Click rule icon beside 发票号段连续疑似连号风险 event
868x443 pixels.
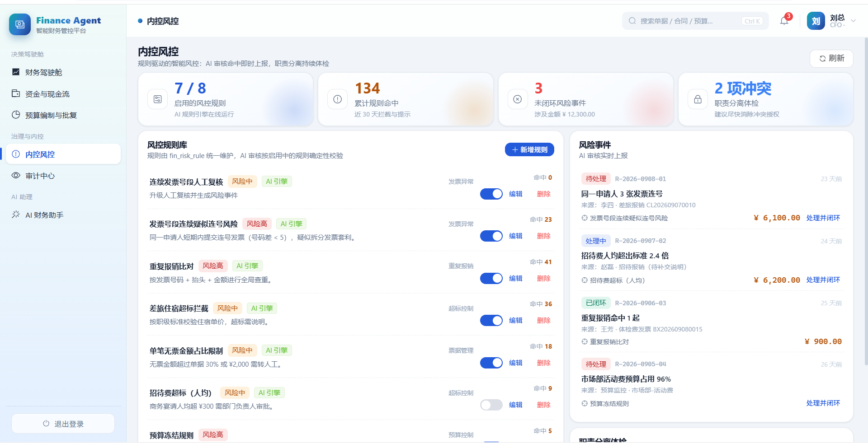coord(585,218)
